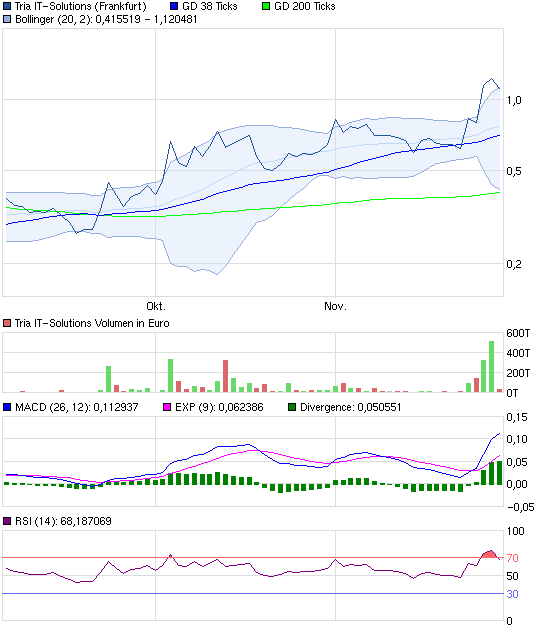Click the EXP (9): 0,062386 text
545x629 pixels.
(x=219, y=408)
